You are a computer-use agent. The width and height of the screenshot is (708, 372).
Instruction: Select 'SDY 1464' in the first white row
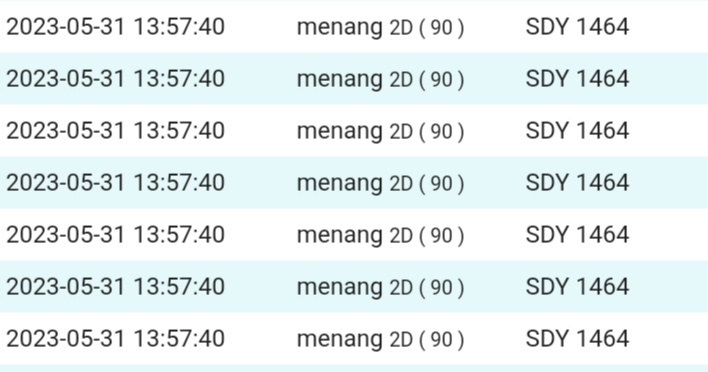(x=577, y=27)
